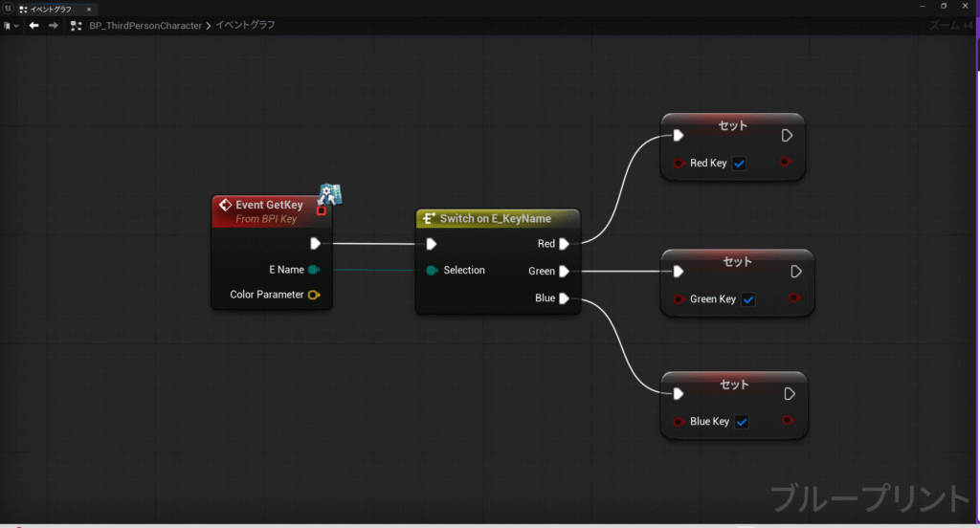The width and height of the screenshot is (980, 528).
Task: Click the From BPI Key subtitle text
Action: 266,219
